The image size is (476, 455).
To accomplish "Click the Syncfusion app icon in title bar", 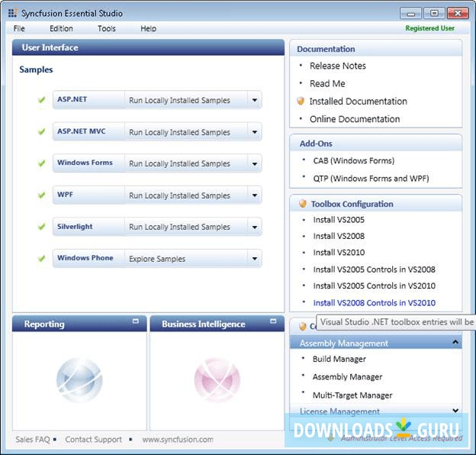I will [12, 13].
